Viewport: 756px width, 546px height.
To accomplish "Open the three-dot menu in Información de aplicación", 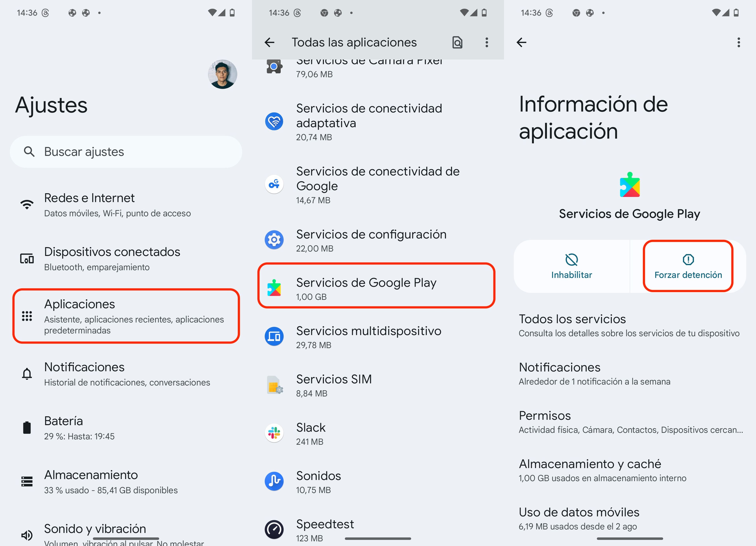I will 739,42.
